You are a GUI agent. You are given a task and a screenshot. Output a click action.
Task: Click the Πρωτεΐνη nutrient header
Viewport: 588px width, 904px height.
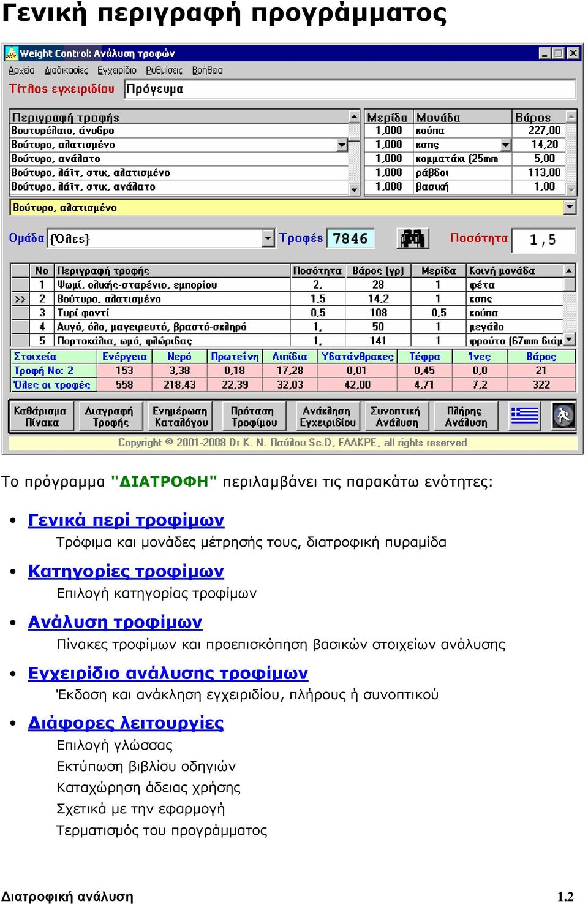pyautogui.click(x=235, y=357)
